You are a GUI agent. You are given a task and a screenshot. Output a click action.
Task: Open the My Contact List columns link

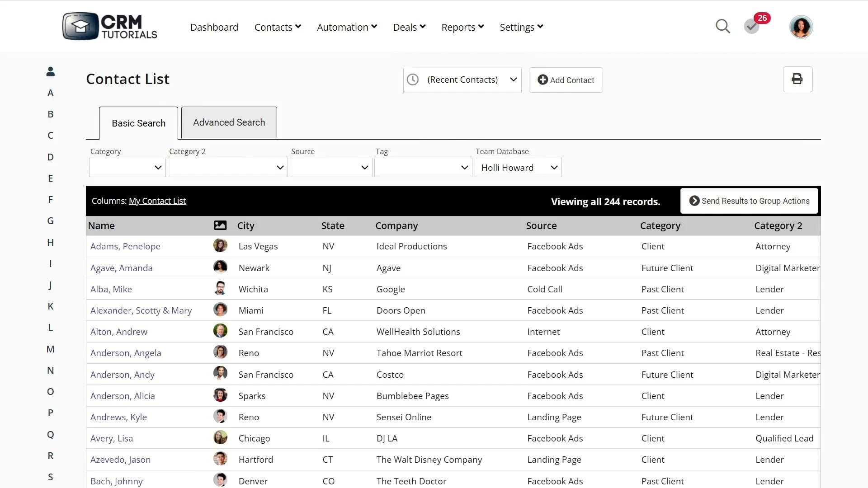pyautogui.click(x=157, y=201)
